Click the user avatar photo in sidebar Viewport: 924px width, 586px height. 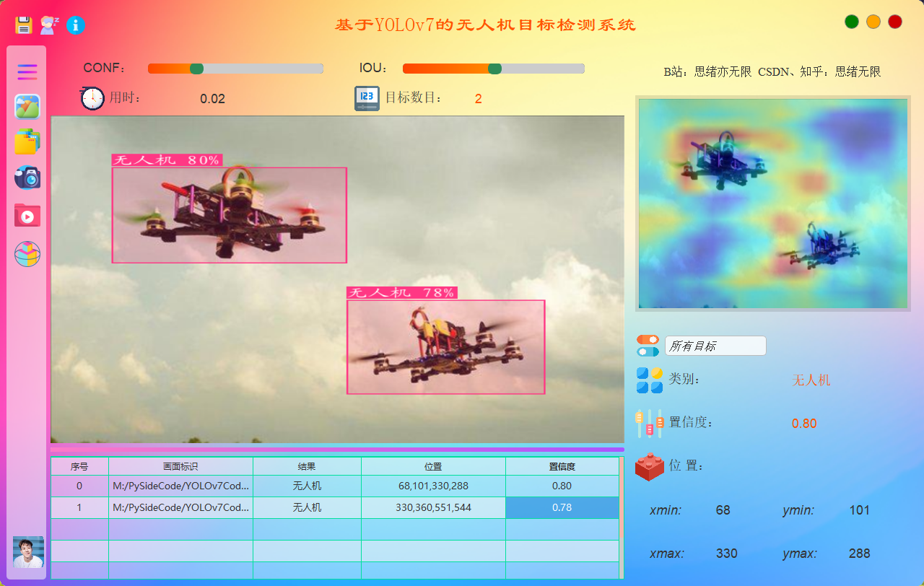point(28,552)
